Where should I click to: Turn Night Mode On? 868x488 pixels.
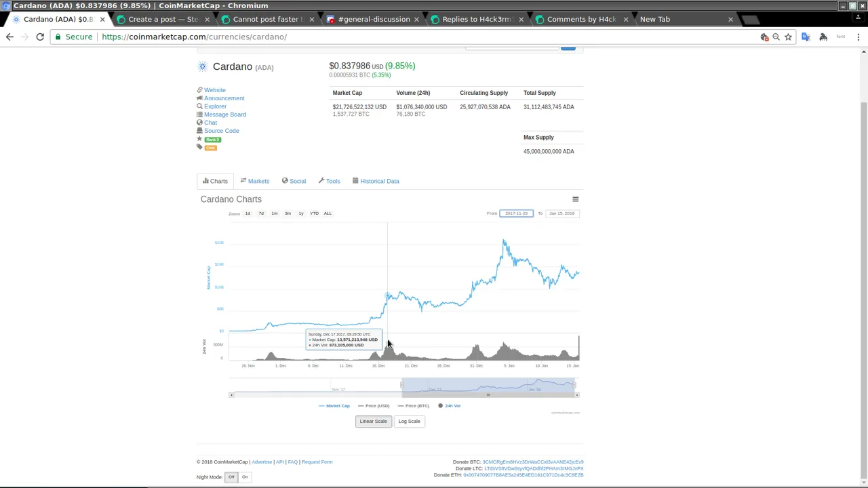click(x=245, y=477)
